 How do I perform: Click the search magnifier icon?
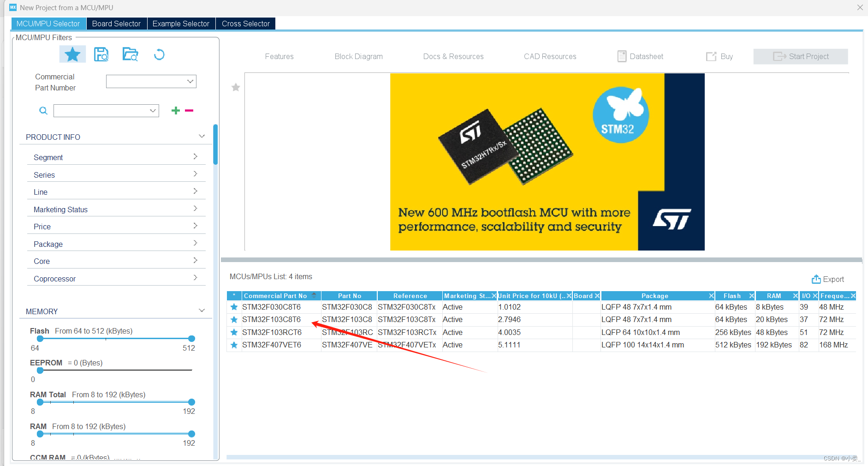(43, 111)
